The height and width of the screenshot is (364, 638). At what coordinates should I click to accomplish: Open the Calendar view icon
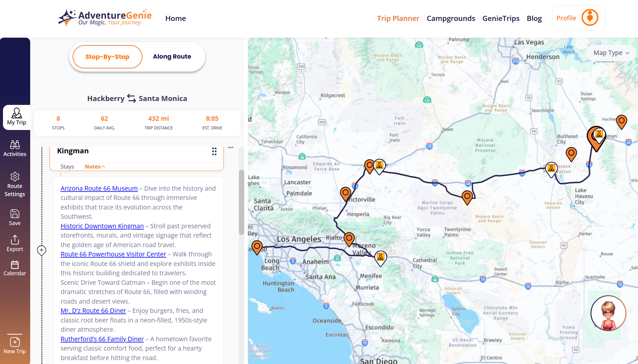(x=15, y=268)
